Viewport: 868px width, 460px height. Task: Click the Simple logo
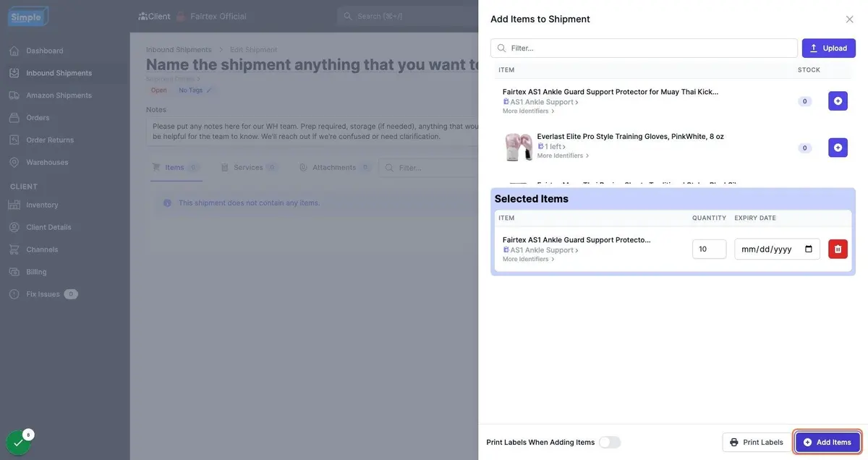pos(27,17)
